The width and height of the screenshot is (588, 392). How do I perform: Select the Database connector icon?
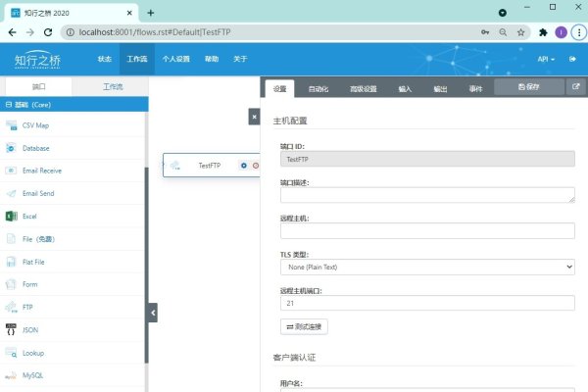(x=11, y=148)
